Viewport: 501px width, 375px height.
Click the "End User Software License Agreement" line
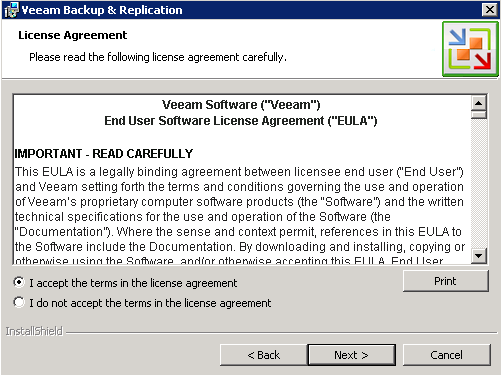click(x=241, y=121)
